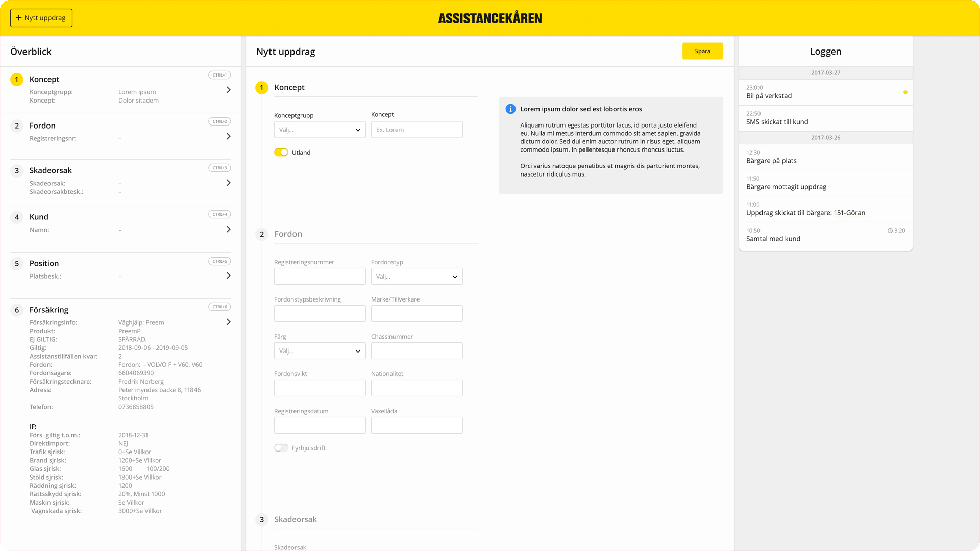Click the Nationalitet field

point(416,388)
